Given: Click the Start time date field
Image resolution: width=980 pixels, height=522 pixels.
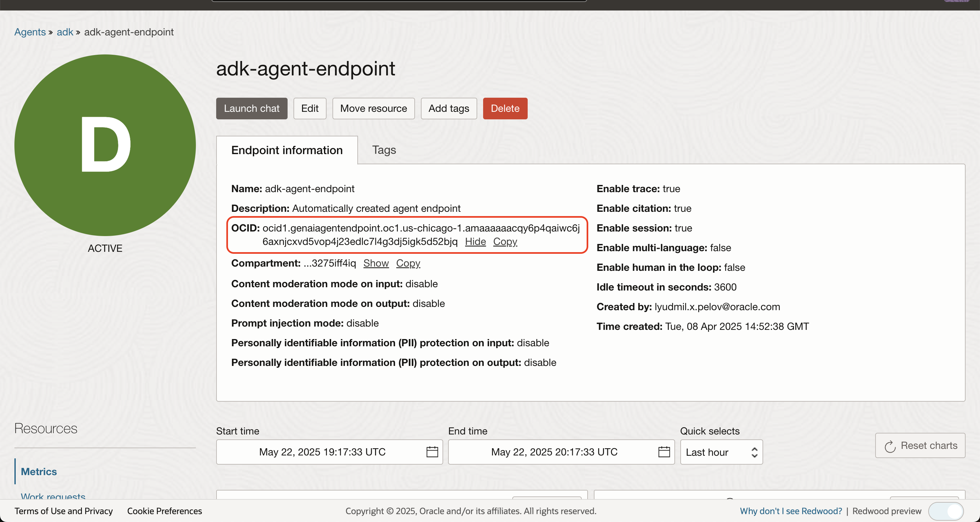Looking at the screenshot, I should click(322, 452).
